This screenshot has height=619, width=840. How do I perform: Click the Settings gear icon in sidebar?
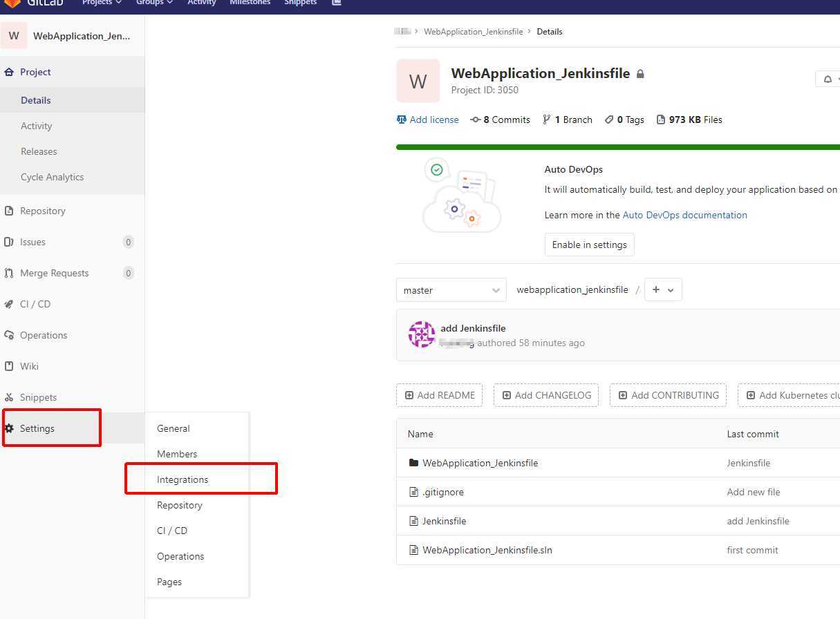pyautogui.click(x=9, y=428)
